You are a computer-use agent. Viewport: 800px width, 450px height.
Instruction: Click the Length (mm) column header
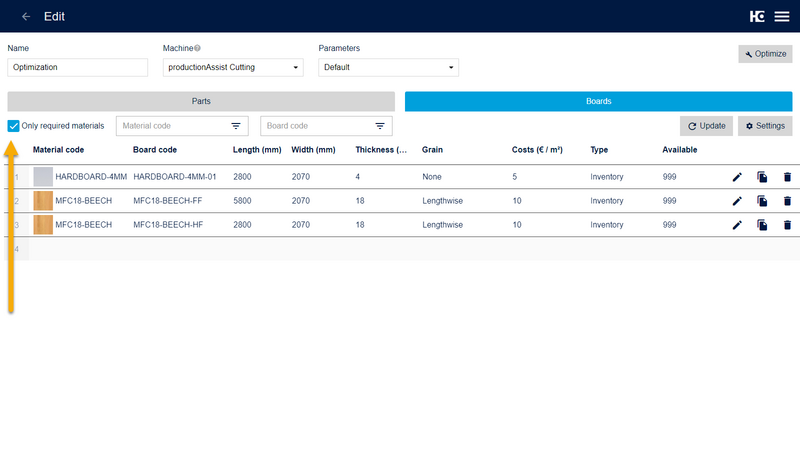point(257,150)
